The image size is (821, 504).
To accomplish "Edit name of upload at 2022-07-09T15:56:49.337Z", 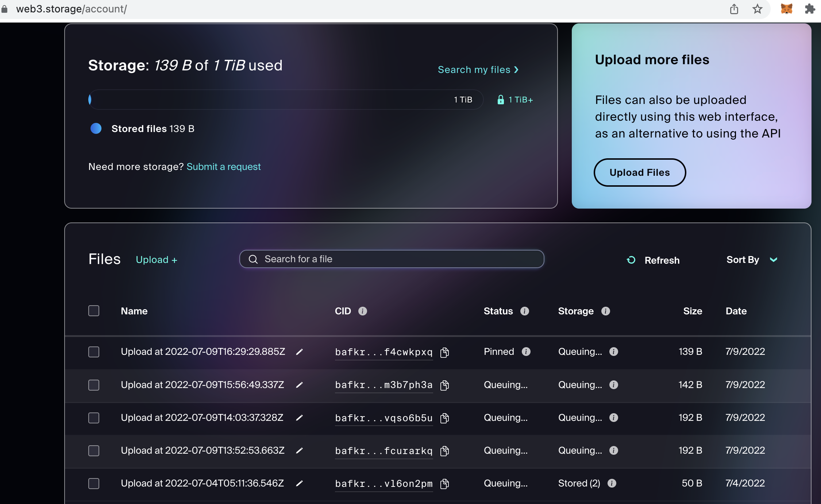I will 299,385.
